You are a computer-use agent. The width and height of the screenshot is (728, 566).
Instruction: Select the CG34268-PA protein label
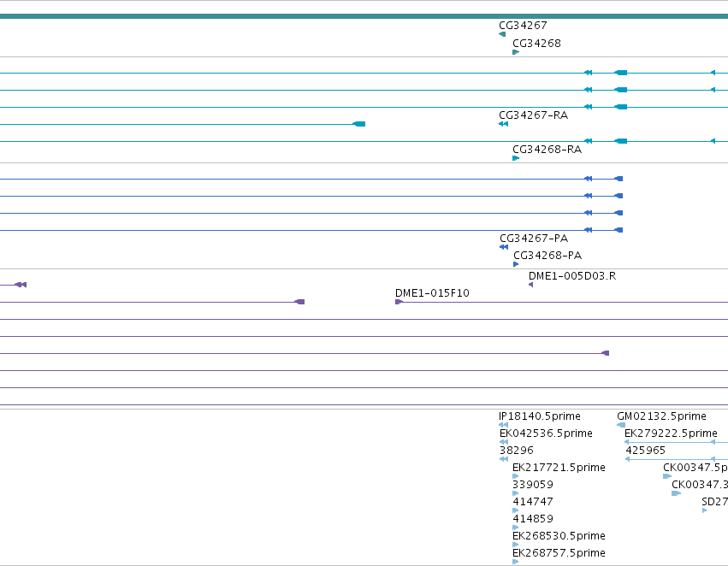(x=547, y=255)
